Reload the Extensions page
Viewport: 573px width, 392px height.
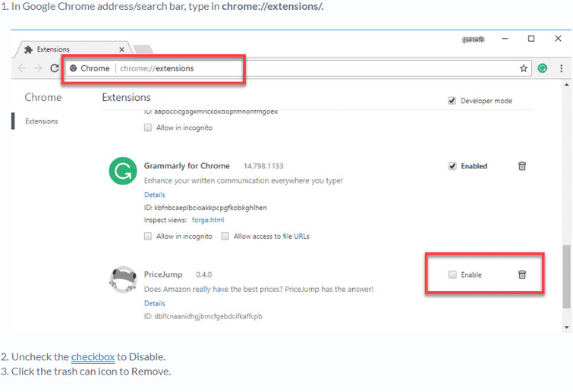tap(55, 68)
